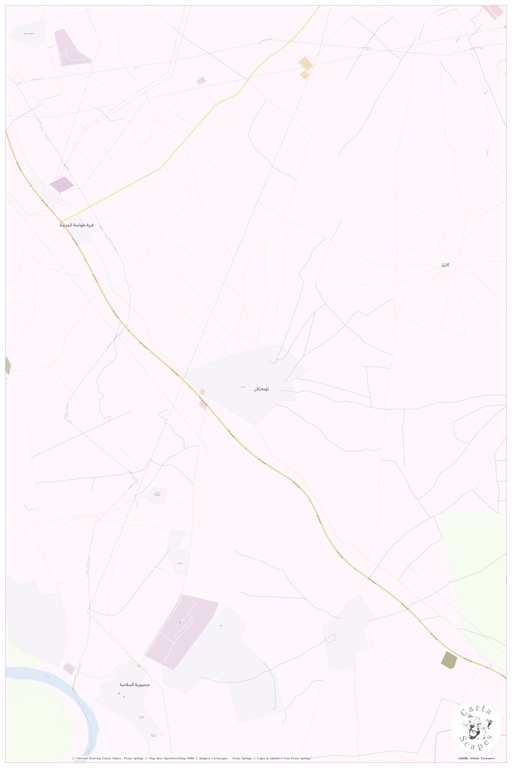Select the large purple parcel above Mansuriya label
Image resolution: width=512 pixels, height=768 pixels.
point(182,631)
